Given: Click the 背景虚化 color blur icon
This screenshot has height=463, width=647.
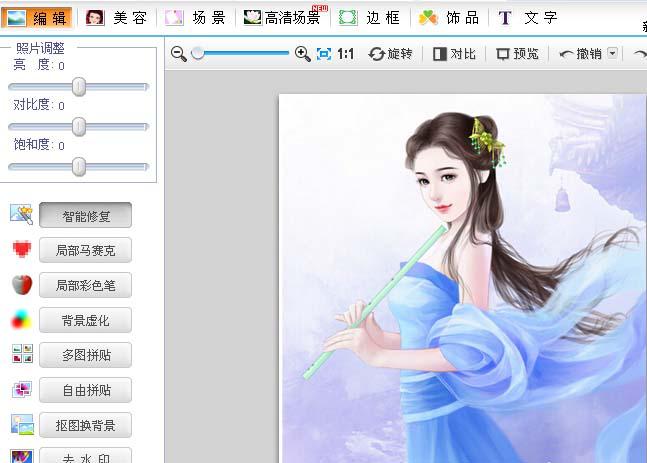Looking at the screenshot, I should 21,320.
